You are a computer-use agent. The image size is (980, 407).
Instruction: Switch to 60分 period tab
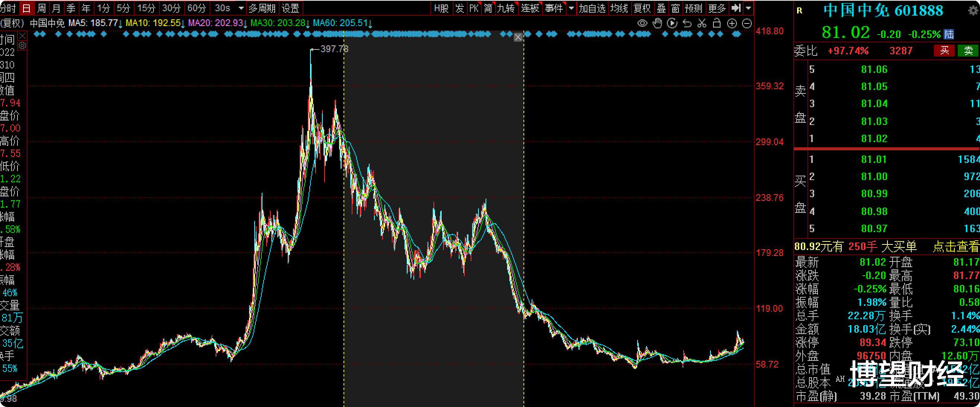[x=197, y=8]
